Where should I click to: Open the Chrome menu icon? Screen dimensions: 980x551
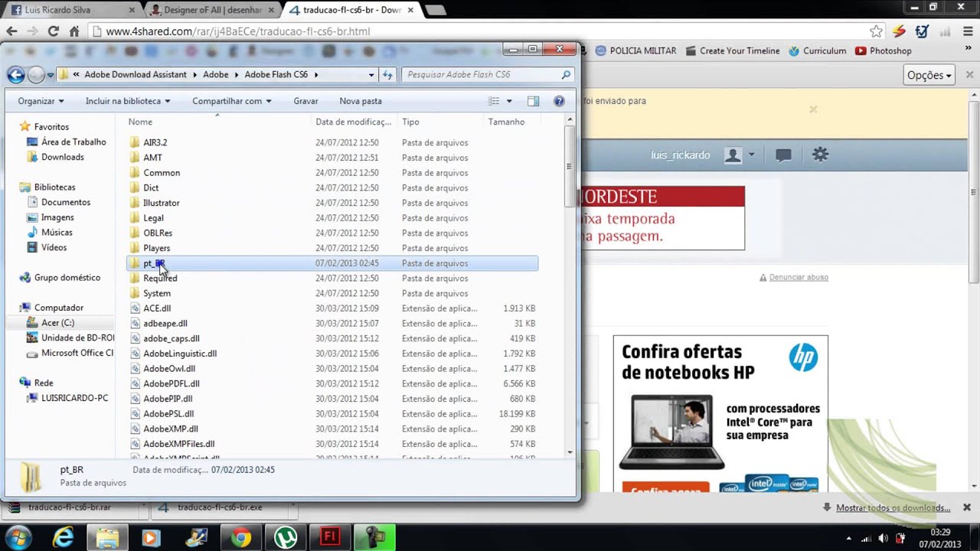pyautogui.click(x=967, y=31)
